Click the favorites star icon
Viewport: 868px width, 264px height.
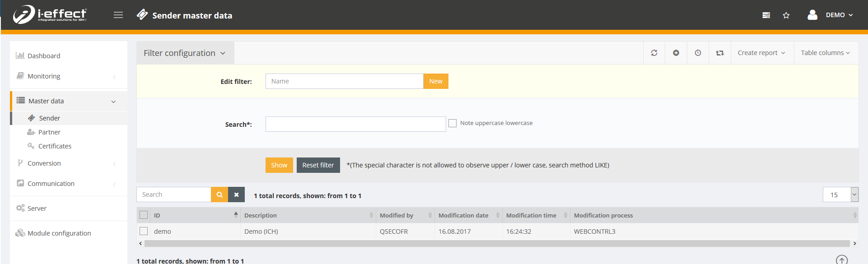click(x=786, y=15)
